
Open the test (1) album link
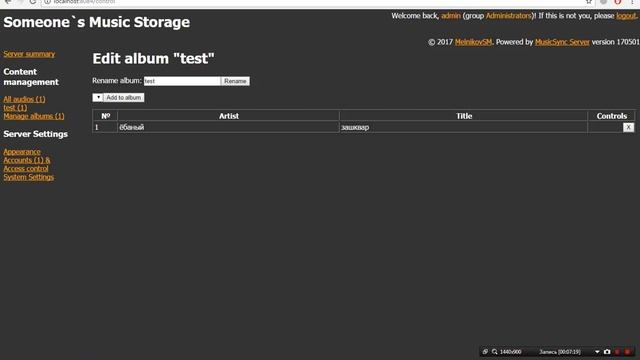[15, 108]
